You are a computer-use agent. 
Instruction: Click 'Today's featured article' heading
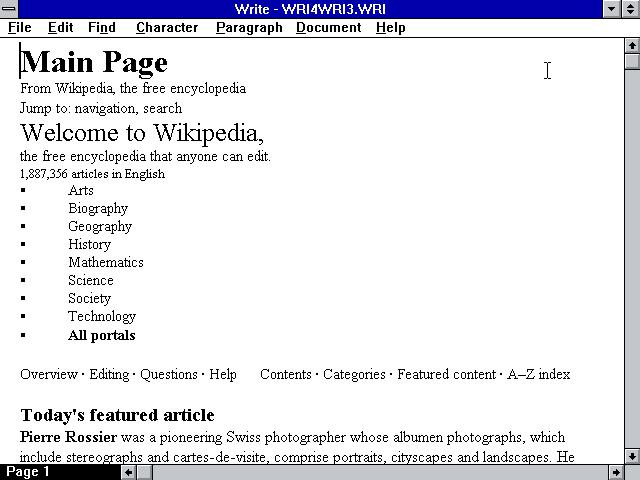click(x=117, y=415)
